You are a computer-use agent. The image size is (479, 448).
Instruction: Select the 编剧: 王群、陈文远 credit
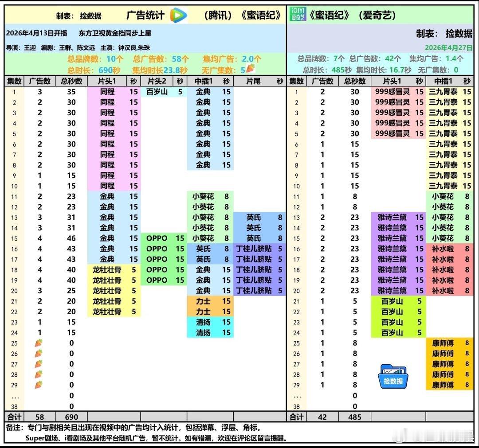(68, 47)
